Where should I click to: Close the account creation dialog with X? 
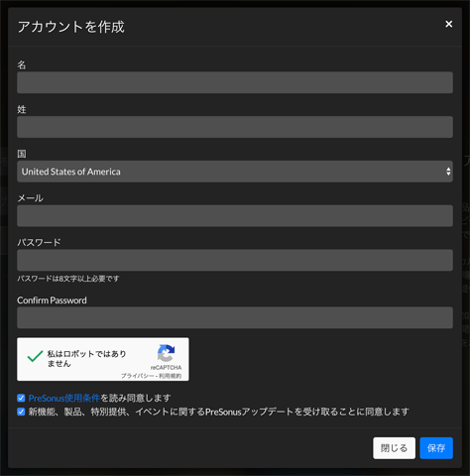[448, 24]
